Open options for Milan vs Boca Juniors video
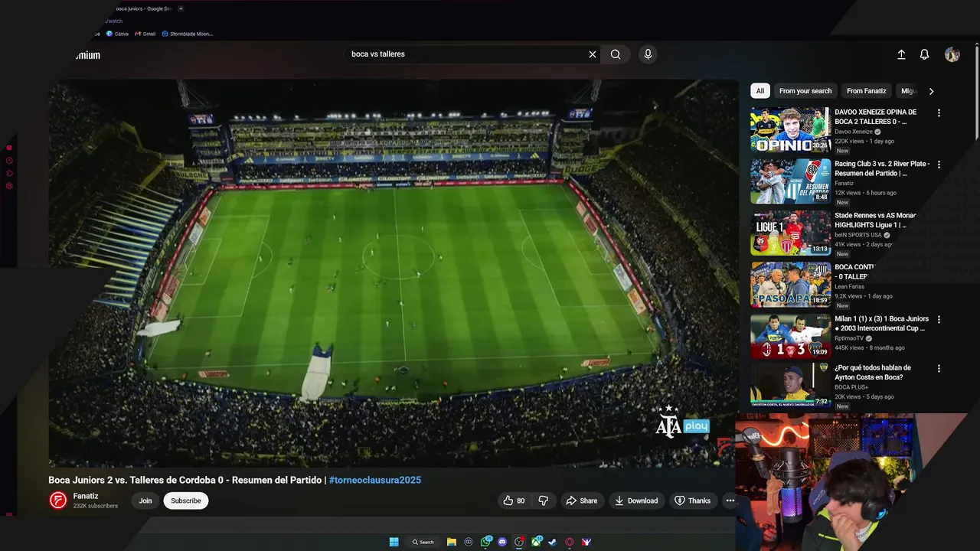This screenshot has width=980, height=551. point(939,319)
